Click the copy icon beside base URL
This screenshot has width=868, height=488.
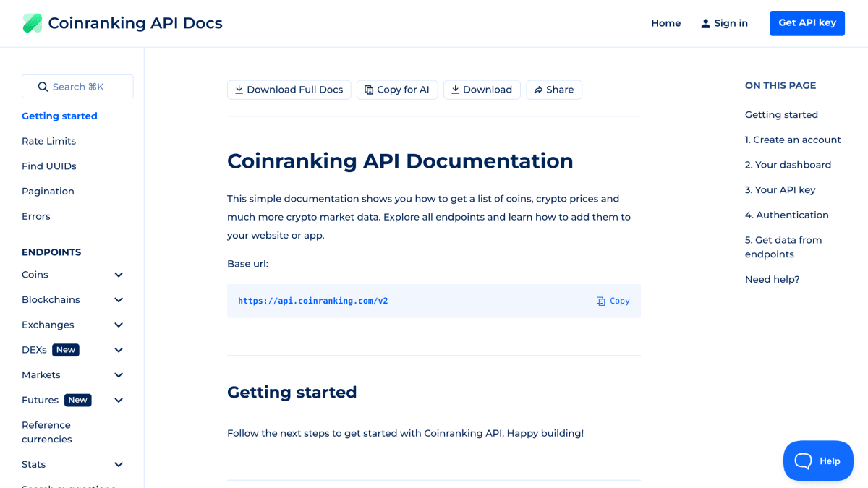click(x=600, y=301)
